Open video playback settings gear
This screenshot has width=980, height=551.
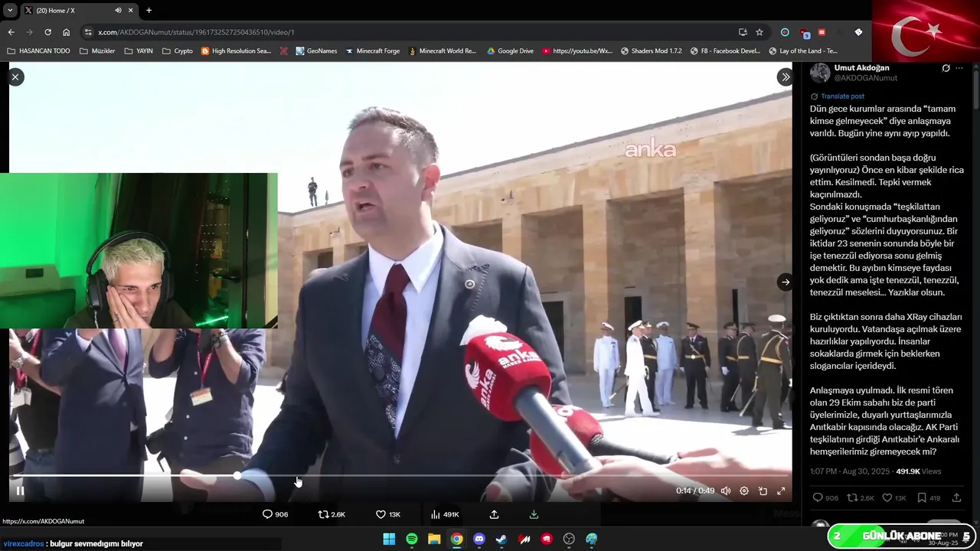click(744, 491)
